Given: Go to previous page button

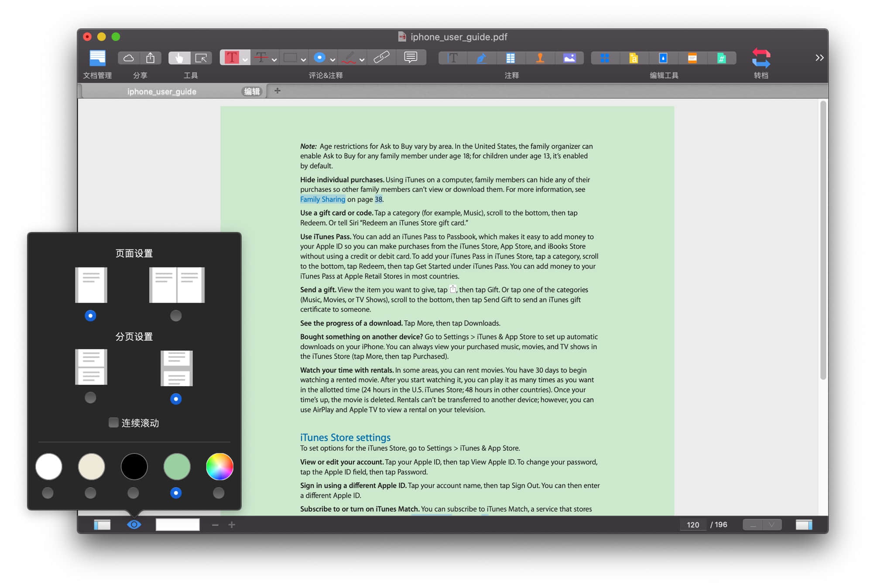Looking at the screenshot, I should pos(753,524).
